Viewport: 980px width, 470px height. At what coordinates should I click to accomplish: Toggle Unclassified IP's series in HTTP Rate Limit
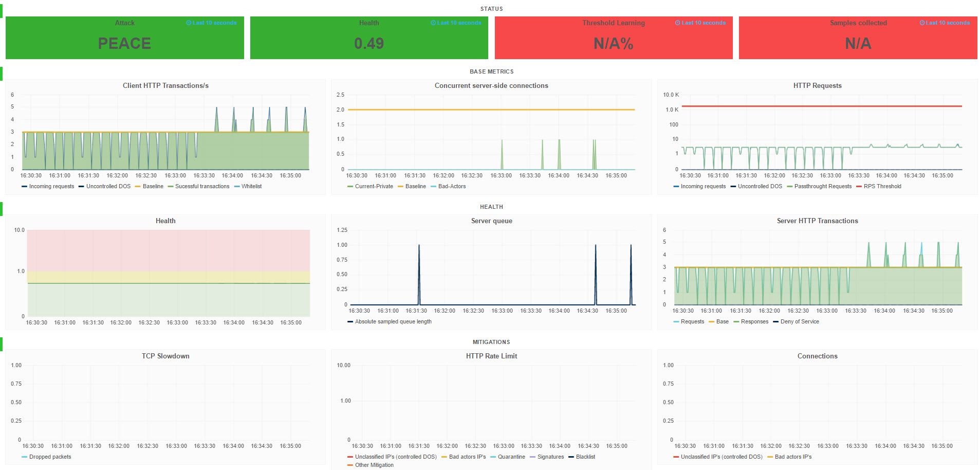point(396,457)
